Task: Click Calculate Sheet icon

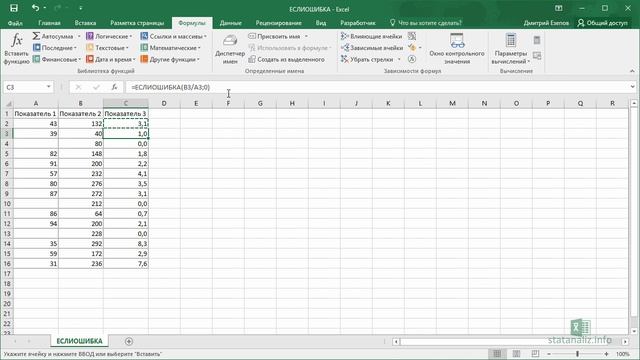Action: coord(537,56)
